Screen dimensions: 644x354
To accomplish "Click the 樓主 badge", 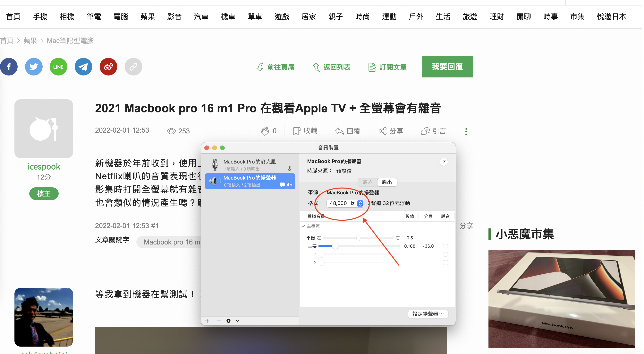I will [44, 194].
